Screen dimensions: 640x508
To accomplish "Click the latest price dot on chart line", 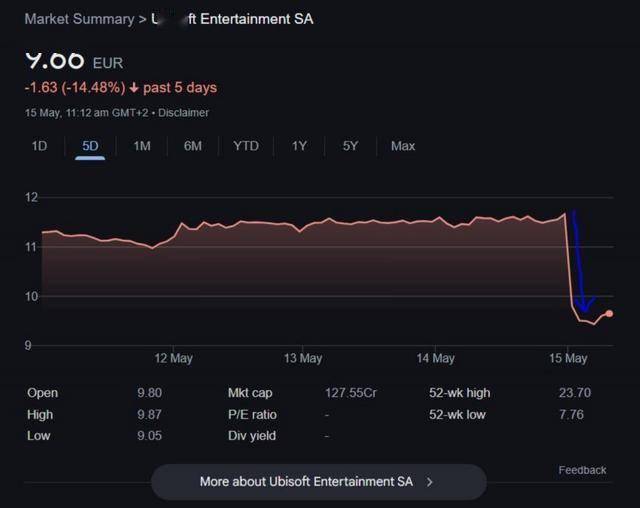I will (x=609, y=313).
